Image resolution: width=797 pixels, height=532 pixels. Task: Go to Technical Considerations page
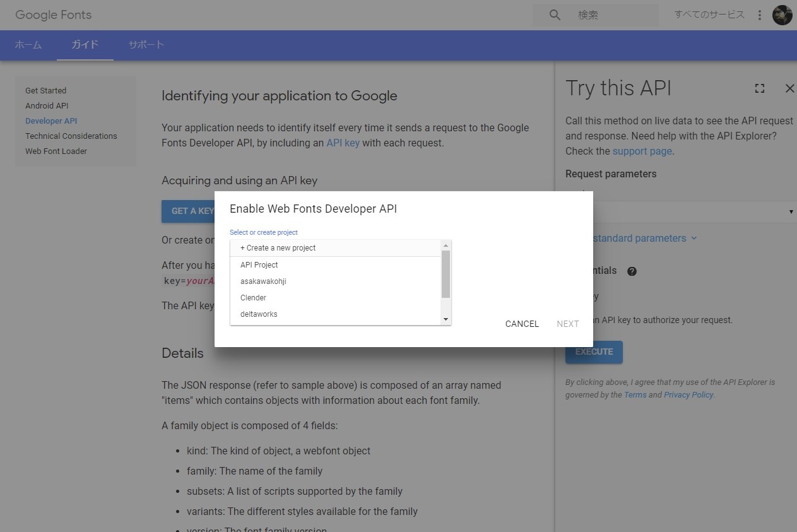71,136
